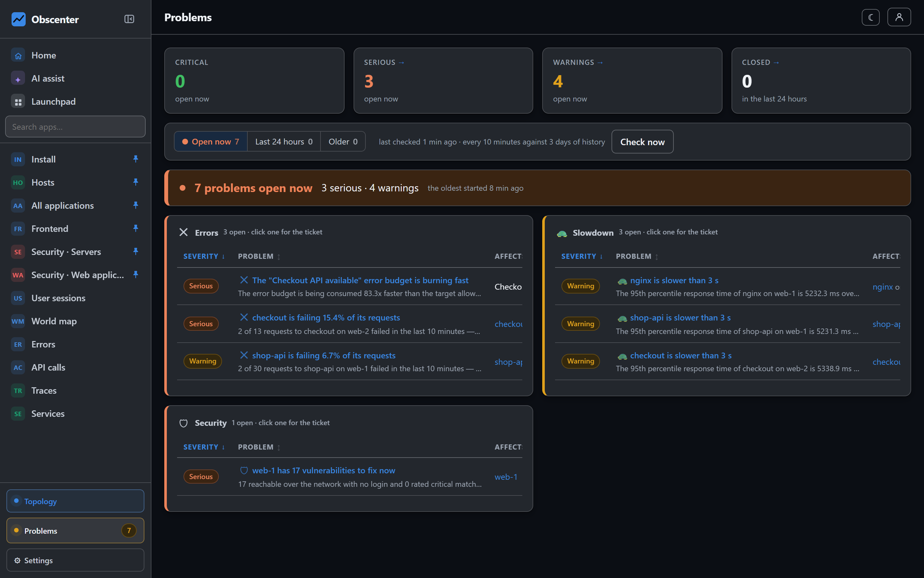This screenshot has width=924, height=578.
Task: Unpin the Hosts app pin icon
Action: [135, 182]
